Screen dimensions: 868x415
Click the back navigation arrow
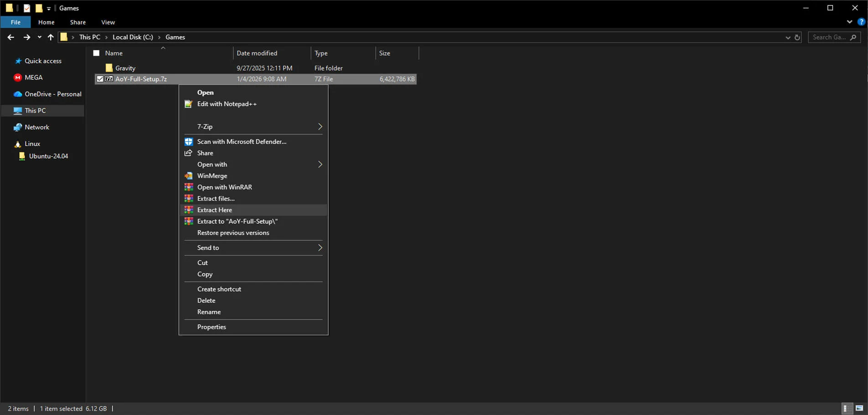[x=10, y=37]
